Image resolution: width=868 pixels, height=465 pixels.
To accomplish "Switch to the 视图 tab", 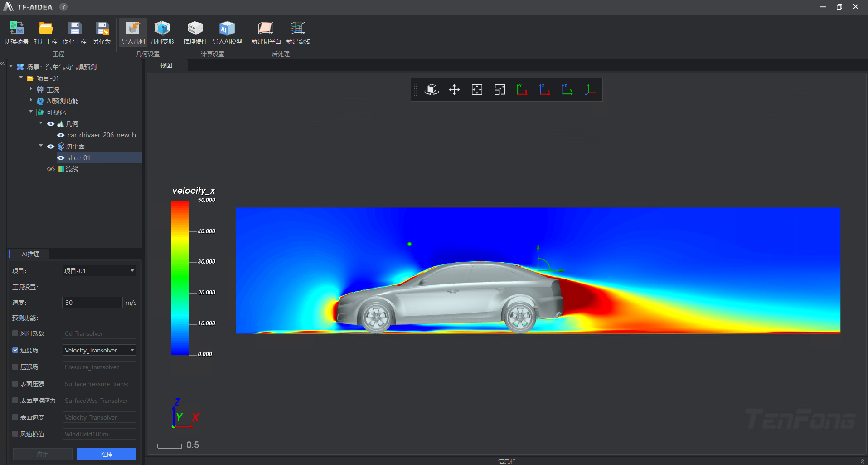I will coord(166,65).
